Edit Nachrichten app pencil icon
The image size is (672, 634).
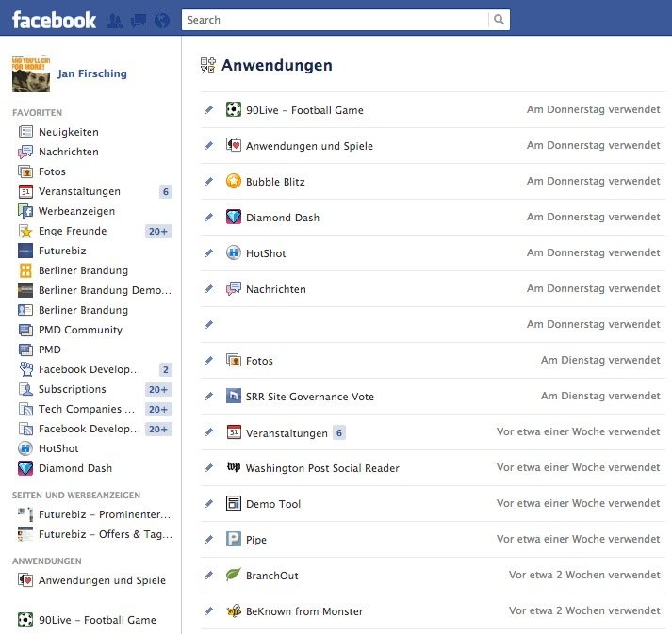click(208, 289)
